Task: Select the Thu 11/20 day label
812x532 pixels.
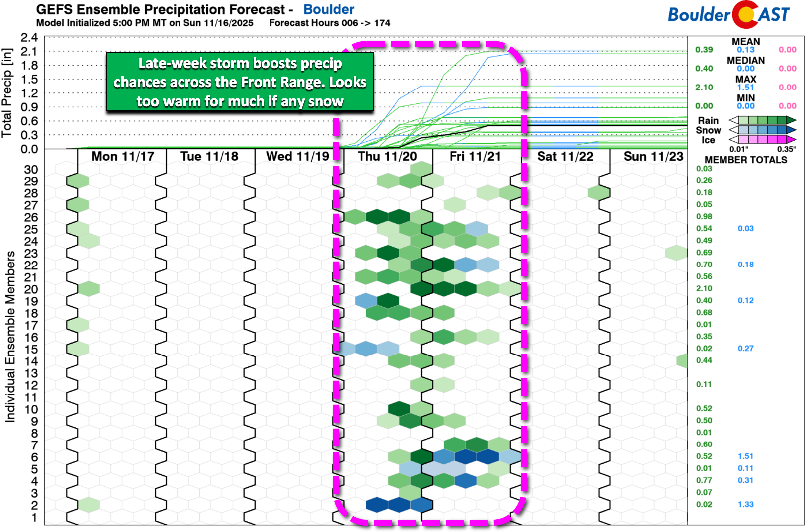Action: pos(387,157)
